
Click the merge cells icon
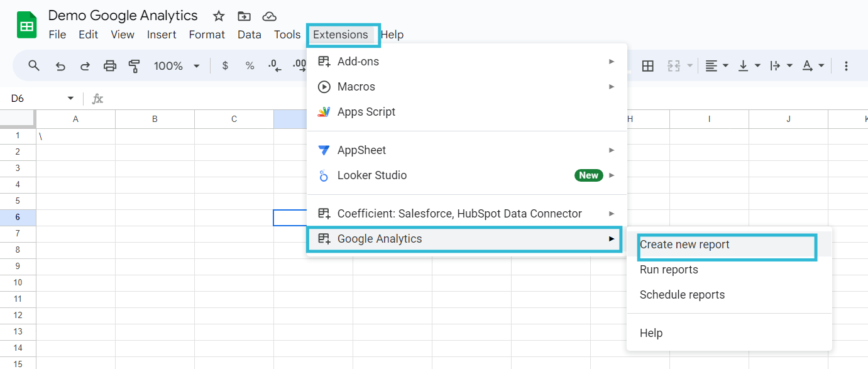tap(674, 65)
